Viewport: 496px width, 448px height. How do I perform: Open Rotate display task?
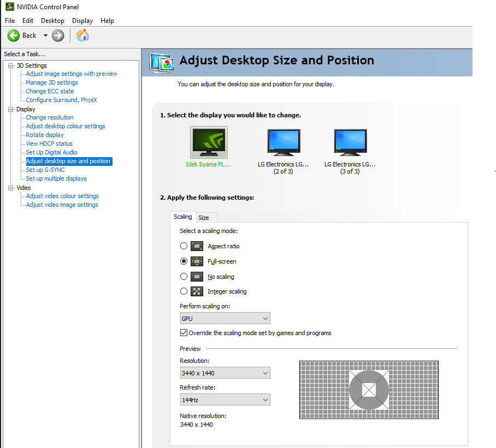45,135
